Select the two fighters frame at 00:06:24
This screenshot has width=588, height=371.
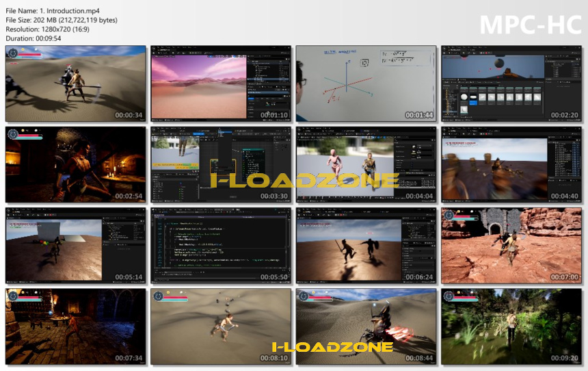(366, 246)
